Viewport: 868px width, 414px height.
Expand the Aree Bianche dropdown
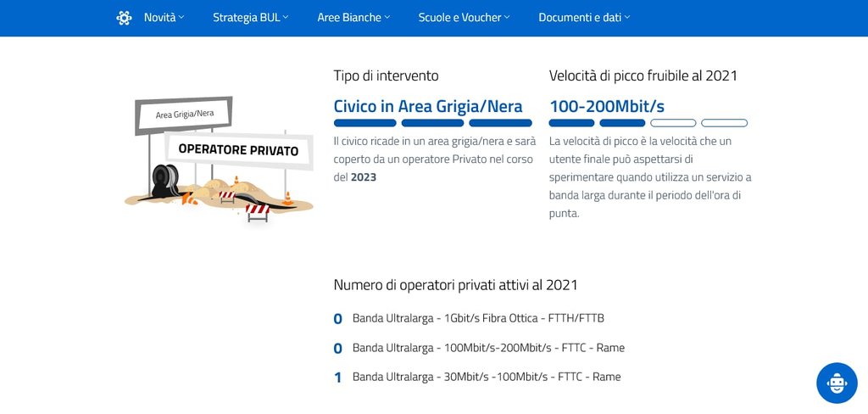353,18
